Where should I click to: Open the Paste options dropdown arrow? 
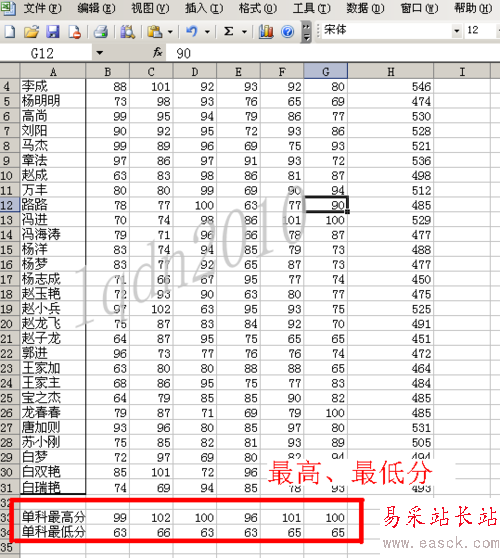click(x=170, y=32)
